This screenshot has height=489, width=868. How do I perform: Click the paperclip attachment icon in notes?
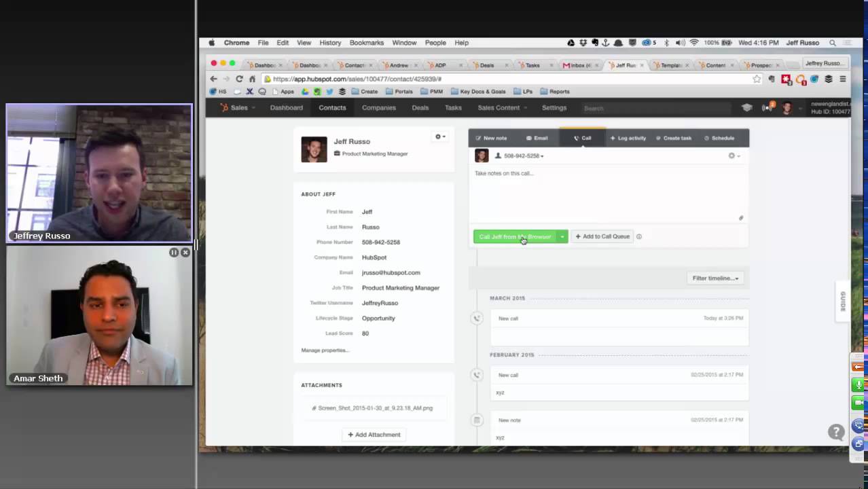coord(741,218)
